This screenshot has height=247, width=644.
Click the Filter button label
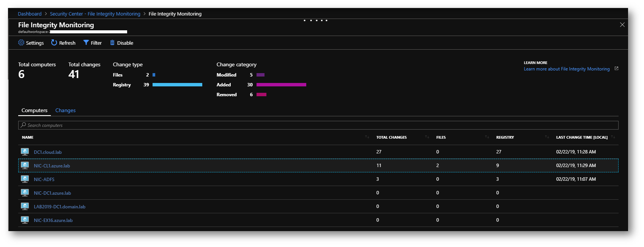pos(96,43)
